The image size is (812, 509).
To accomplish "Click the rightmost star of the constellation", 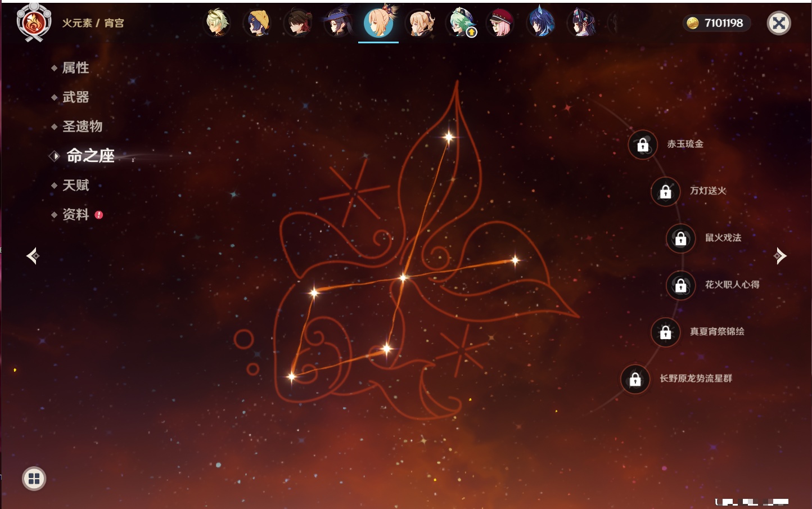I will (x=515, y=260).
